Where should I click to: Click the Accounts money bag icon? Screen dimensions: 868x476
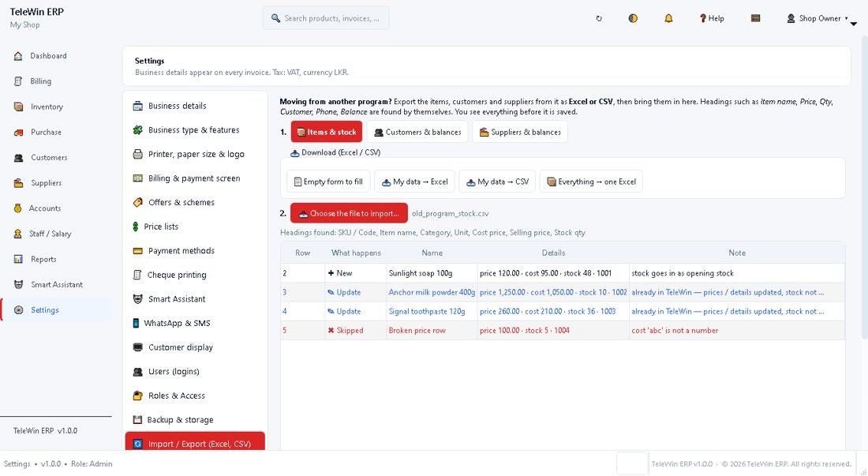[x=17, y=208]
